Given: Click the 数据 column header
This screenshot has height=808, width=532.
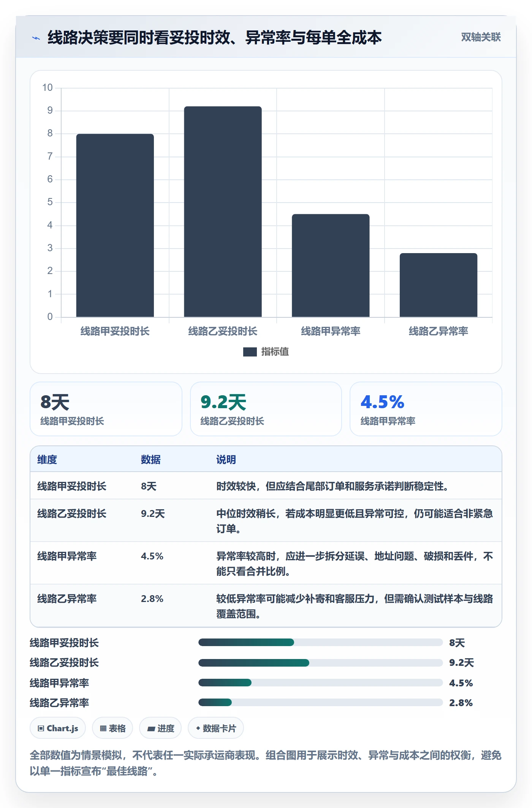Looking at the screenshot, I should [x=151, y=459].
